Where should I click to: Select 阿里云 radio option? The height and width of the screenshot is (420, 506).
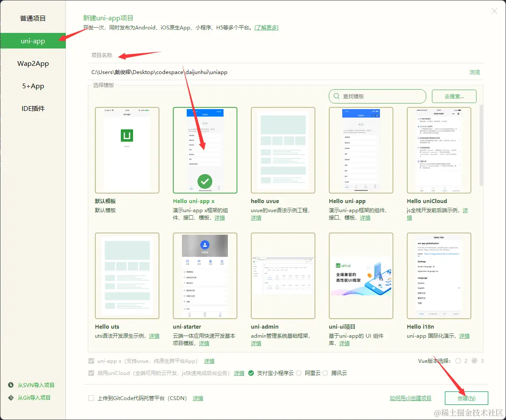[x=299, y=373]
